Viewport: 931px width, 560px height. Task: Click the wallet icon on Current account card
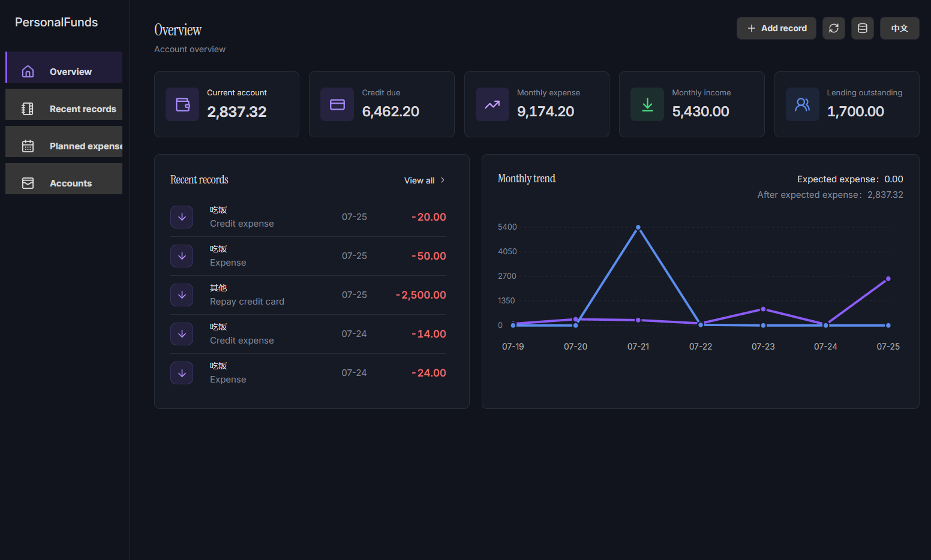click(x=182, y=104)
